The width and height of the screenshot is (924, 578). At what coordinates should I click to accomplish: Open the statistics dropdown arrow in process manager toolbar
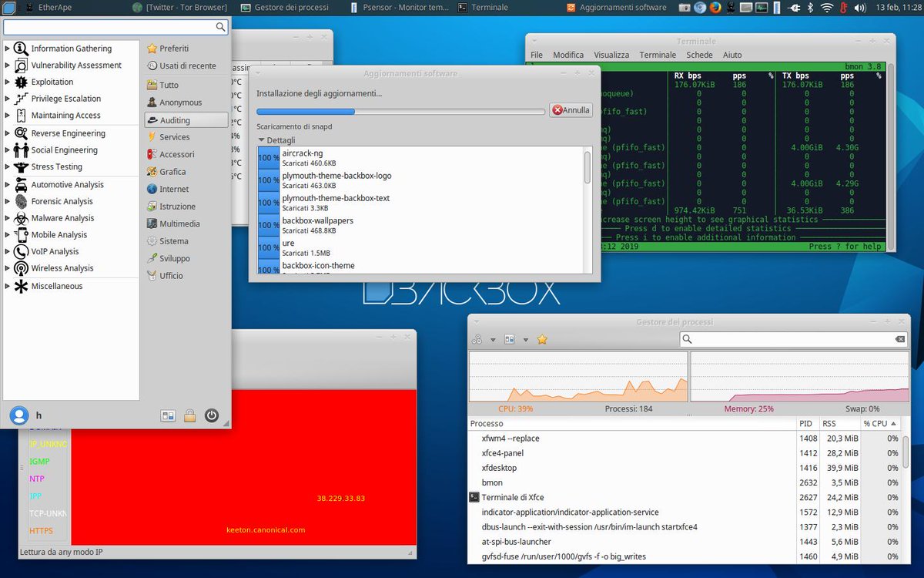point(525,339)
